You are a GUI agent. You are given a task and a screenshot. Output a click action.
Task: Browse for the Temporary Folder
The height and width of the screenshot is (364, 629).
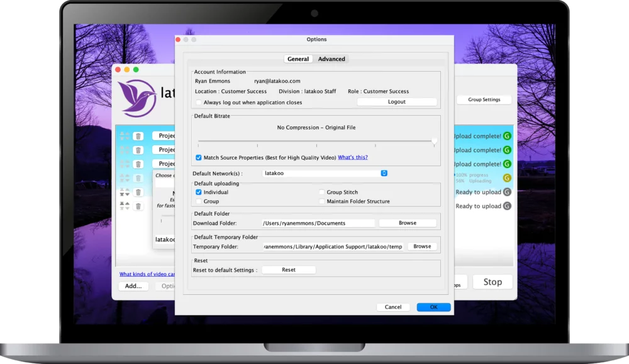[422, 246]
